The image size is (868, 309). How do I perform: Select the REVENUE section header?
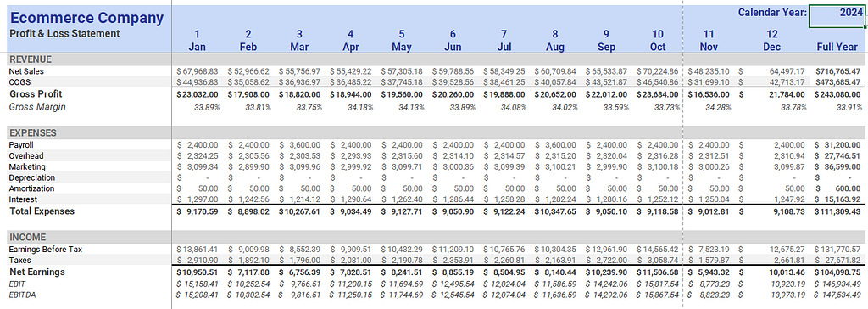[x=31, y=59]
